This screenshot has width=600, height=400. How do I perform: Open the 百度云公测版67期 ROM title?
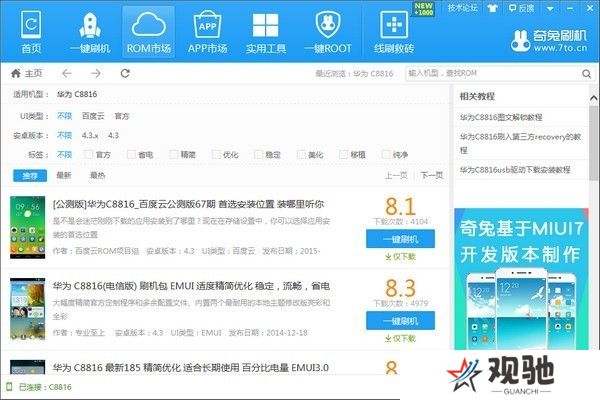pyautogui.click(x=188, y=204)
